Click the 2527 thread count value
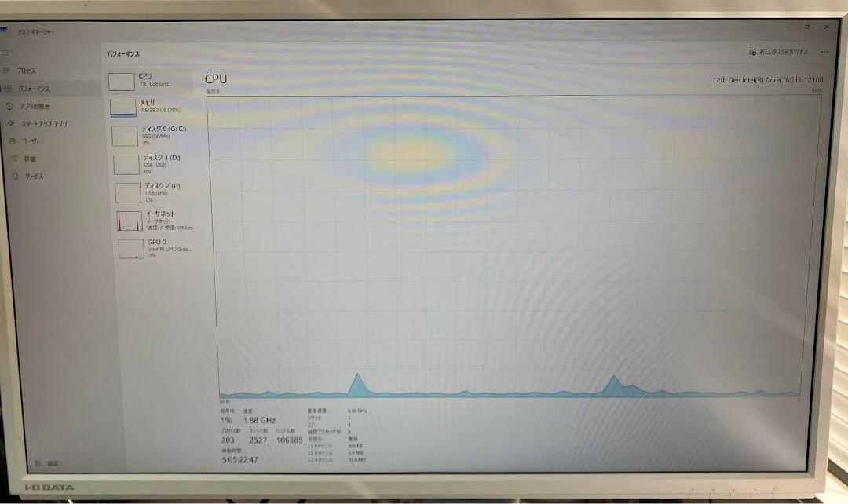Screen dimensions: 848x504 258,440
